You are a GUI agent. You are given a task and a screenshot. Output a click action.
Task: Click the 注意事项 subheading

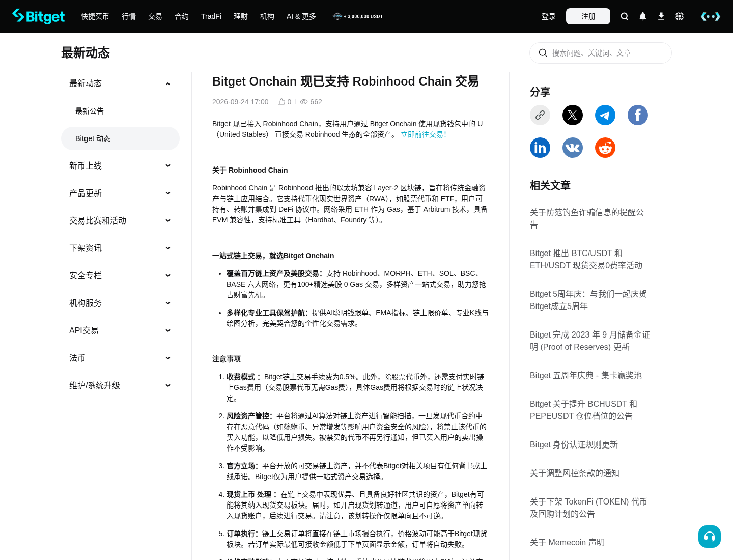point(227,359)
